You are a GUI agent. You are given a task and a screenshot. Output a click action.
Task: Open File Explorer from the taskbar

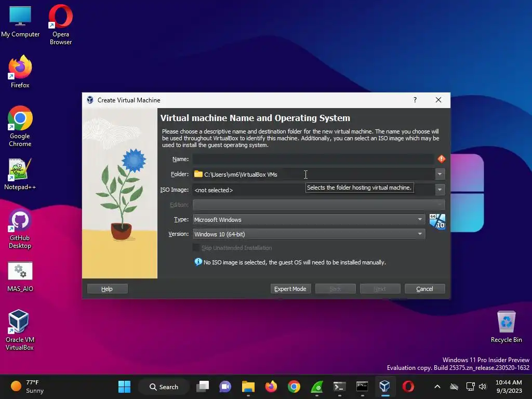pos(248,387)
